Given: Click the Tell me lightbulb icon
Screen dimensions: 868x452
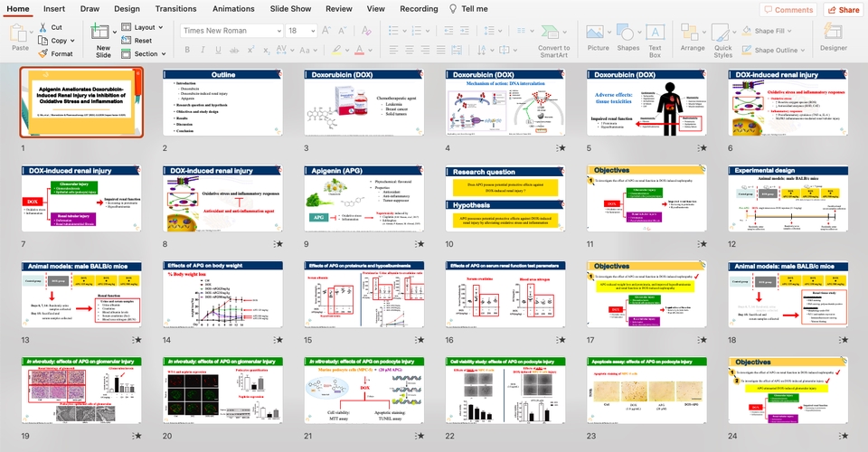Looking at the screenshot, I should tap(453, 9).
